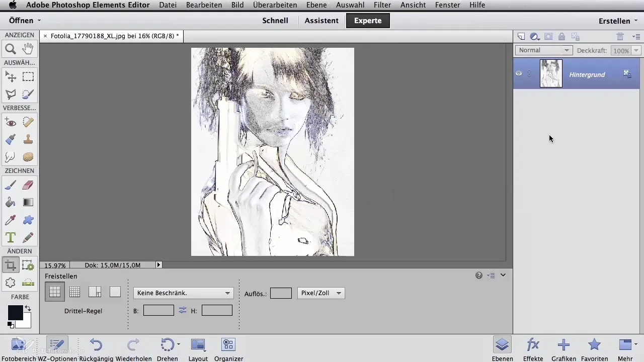Swap width and height values
The image size is (644, 362).
[183, 311]
